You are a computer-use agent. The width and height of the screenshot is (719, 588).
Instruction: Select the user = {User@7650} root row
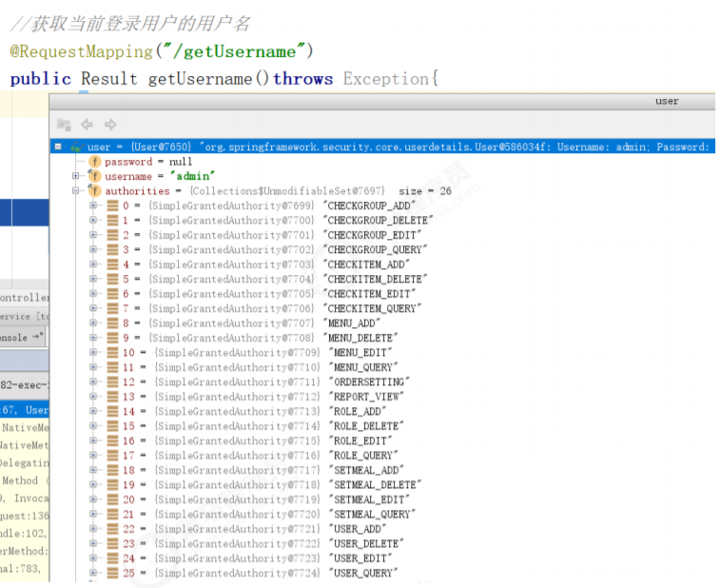click(382, 147)
